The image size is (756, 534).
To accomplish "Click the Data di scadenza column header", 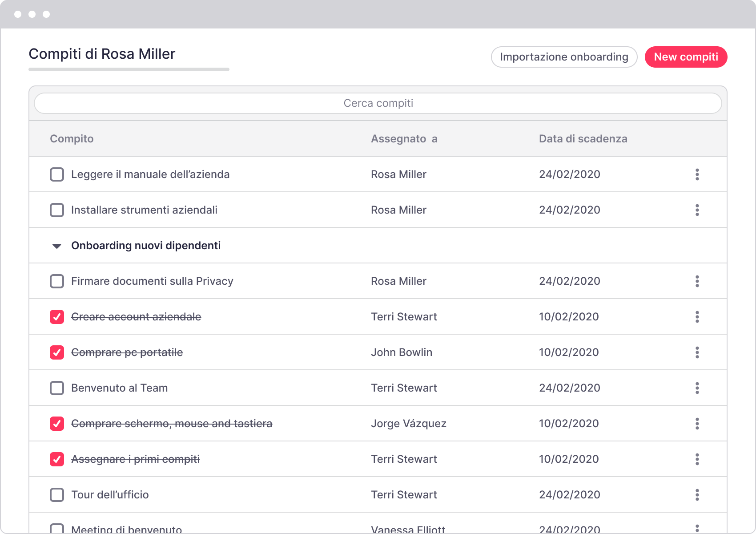I will click(x=583, y=139).
